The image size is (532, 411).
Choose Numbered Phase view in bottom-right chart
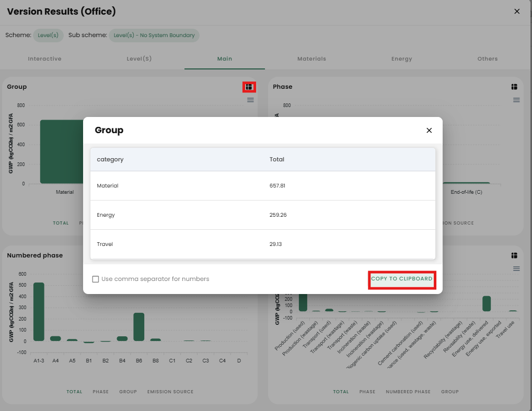(x=408, y=392)
